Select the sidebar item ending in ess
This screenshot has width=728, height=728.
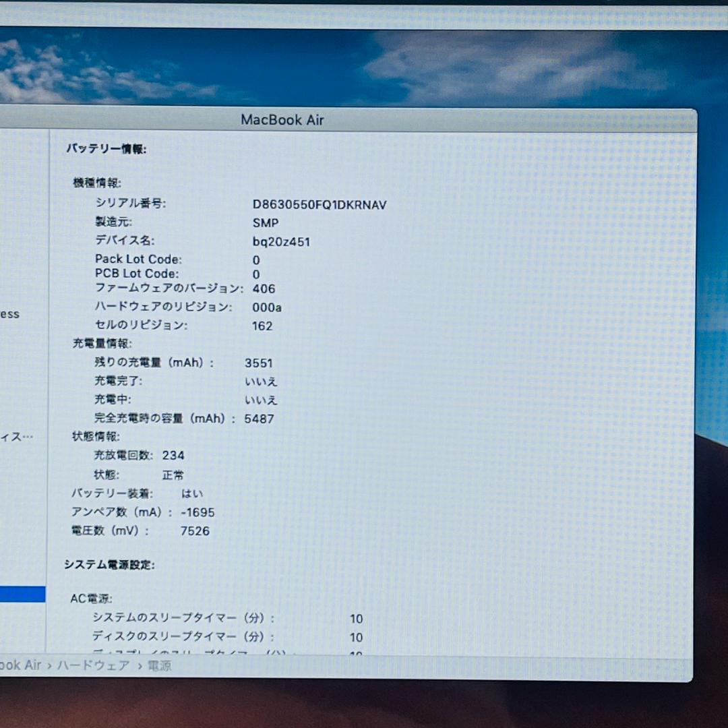[x=10, y=314]
